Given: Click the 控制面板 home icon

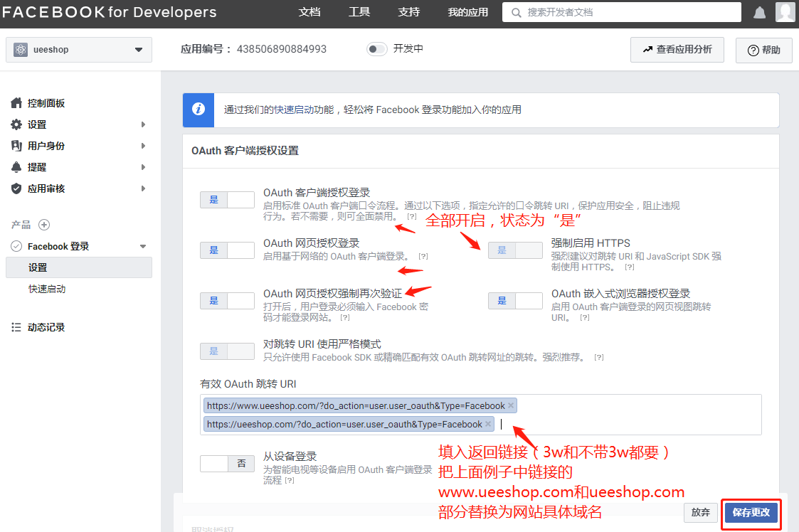Looking at the screenshot, I should tap(16, 103).
